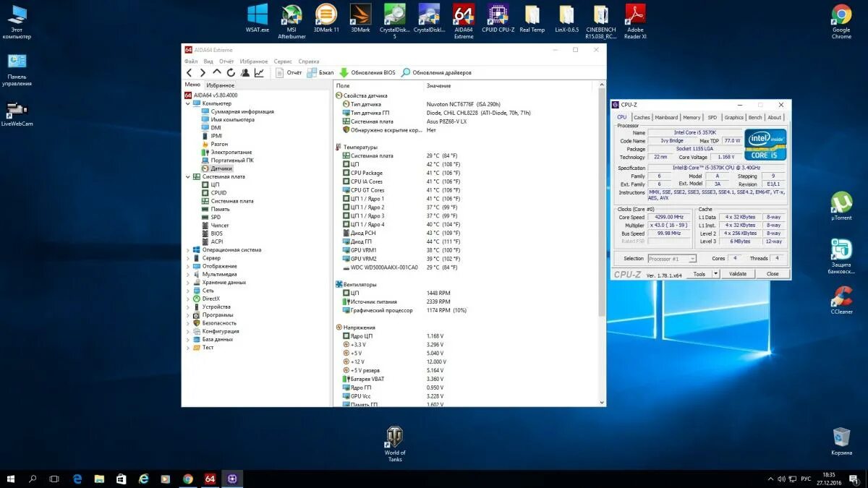Expand the Мультимедиа tree node

pos(188,274)
